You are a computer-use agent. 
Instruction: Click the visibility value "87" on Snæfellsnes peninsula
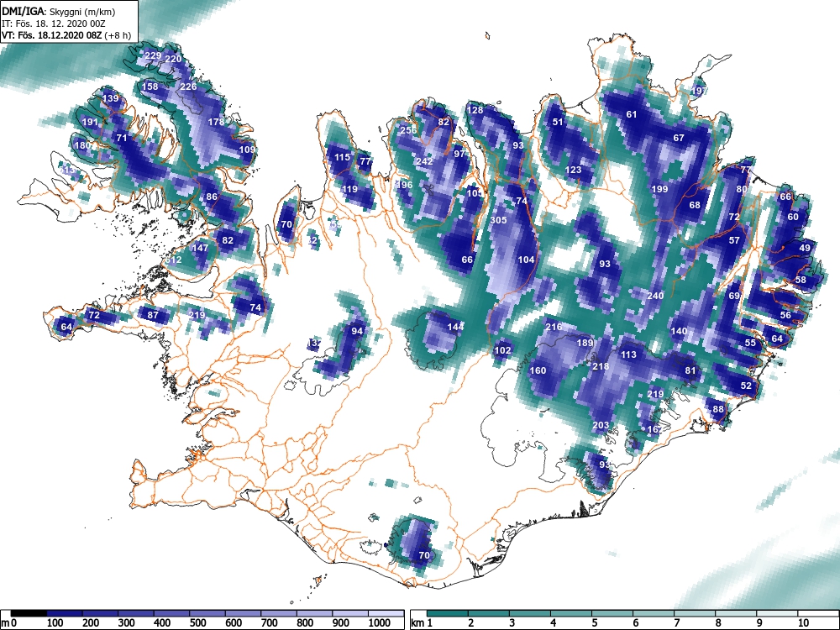(153, 315)
